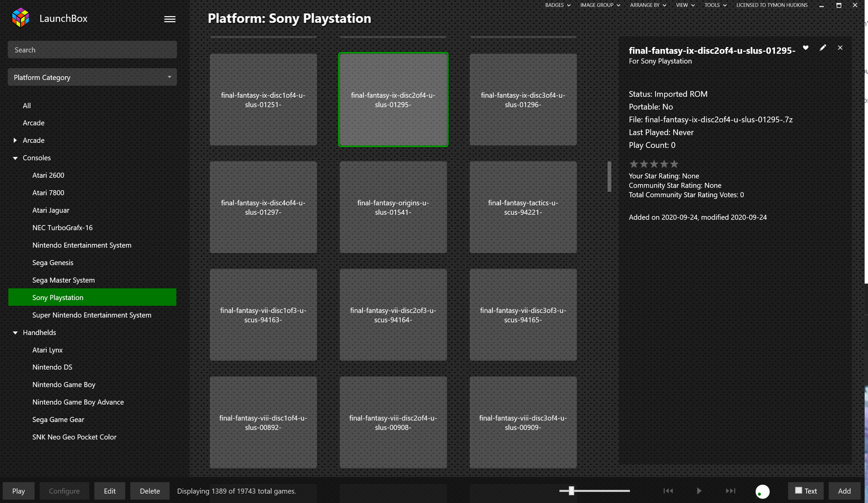
Task: Expand the collapsed Arcade tree node
Action: click(x=15, y=140)
